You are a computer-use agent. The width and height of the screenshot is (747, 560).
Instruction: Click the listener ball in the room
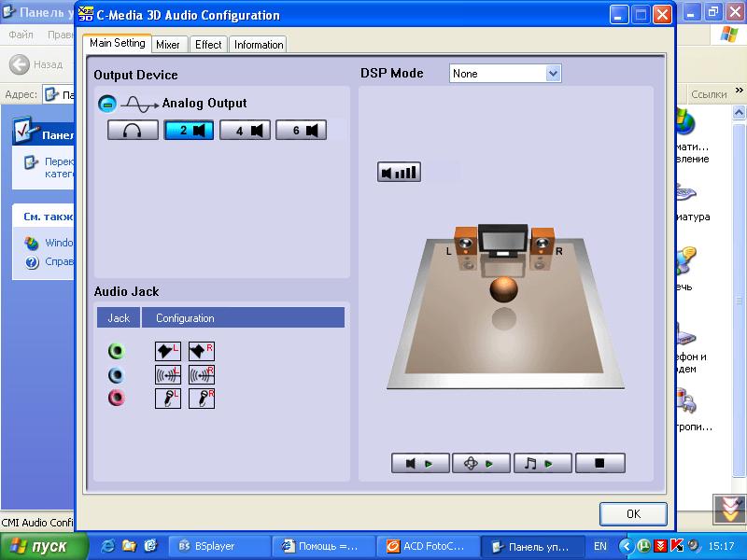point(503,289)
